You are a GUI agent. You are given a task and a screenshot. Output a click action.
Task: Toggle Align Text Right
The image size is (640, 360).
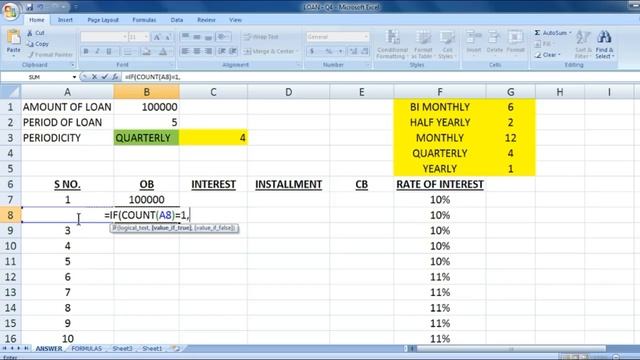click(209, 51)
